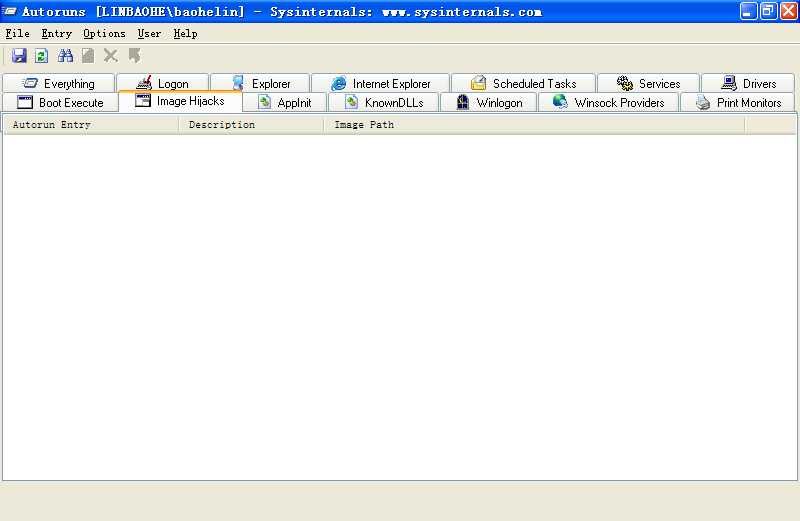Switch to the Drivers tab
The width and height of the screenshot is (800, 521).
748,83
